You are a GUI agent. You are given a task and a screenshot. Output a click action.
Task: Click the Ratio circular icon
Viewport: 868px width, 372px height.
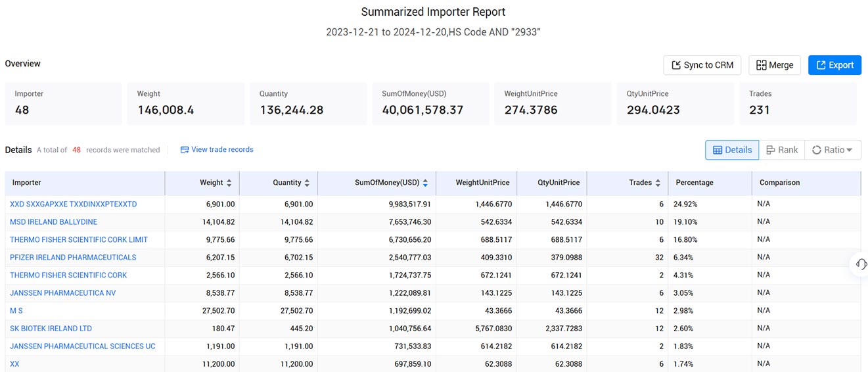[817, 150]
